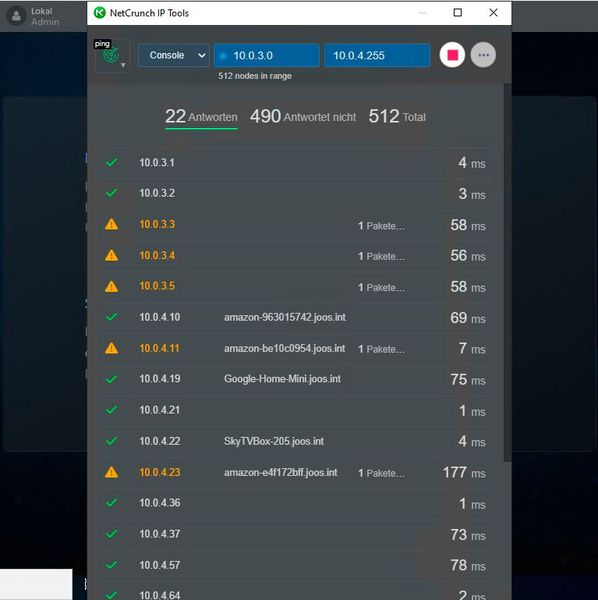This screenshot has width=598, height=600.
Task: Click the 78 ms response time
Action: coord(468,566)
